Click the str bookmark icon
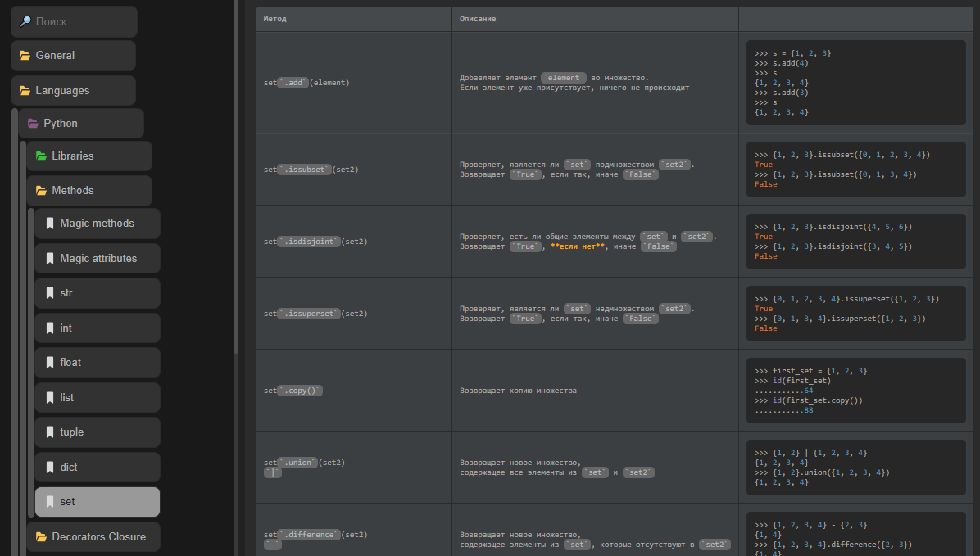Viewport: 980px width, 556px height. [50, 293]
